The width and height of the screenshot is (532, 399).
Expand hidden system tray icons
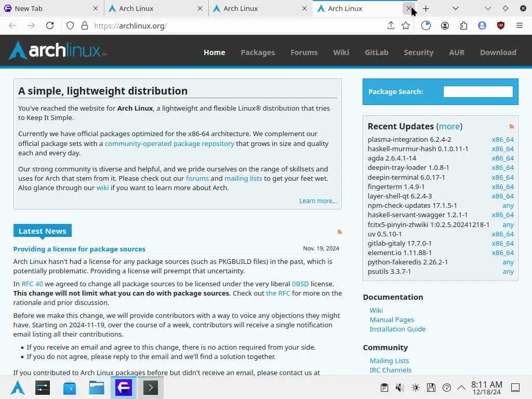click(x=461, y=388)
